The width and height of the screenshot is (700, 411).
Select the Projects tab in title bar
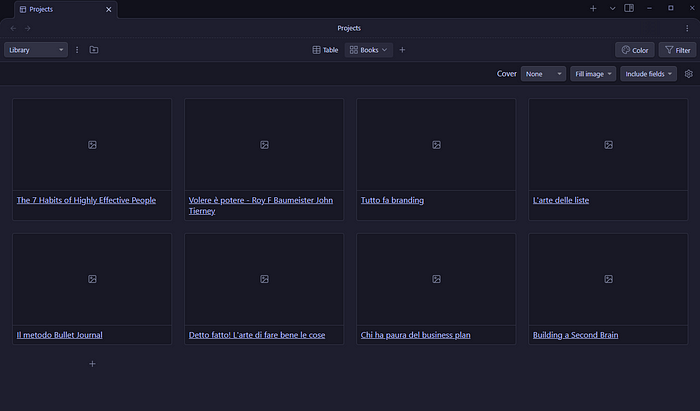coord(66,9)
